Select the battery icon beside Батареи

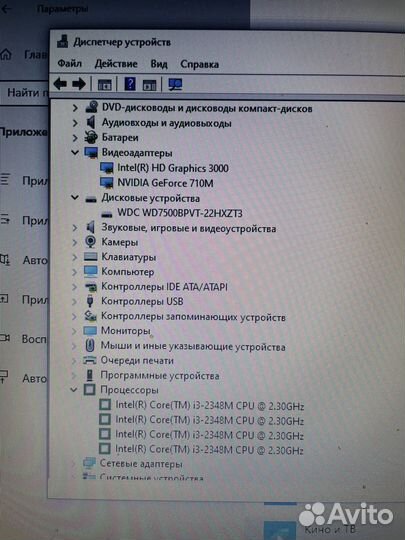91,137
